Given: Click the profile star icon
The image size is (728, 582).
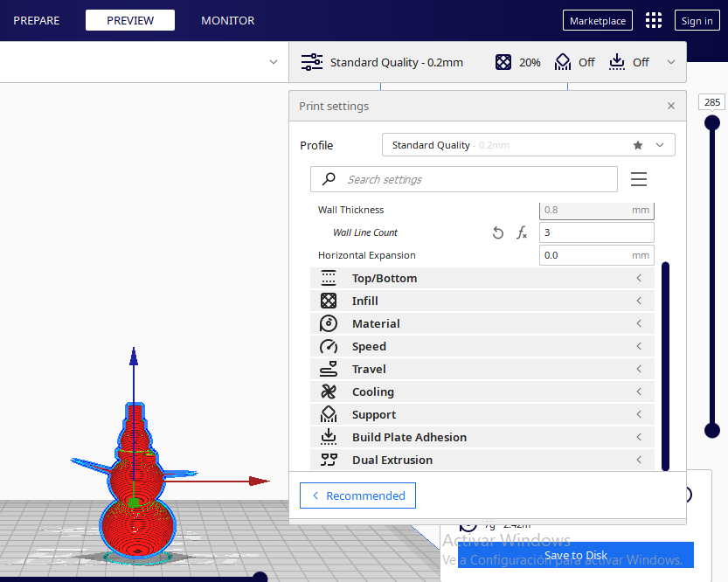Looking at the screenshot, I should point(638,145).
